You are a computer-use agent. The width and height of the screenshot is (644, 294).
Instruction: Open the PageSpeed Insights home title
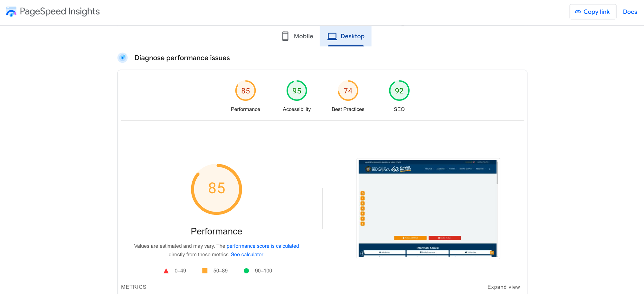point(60,11)
